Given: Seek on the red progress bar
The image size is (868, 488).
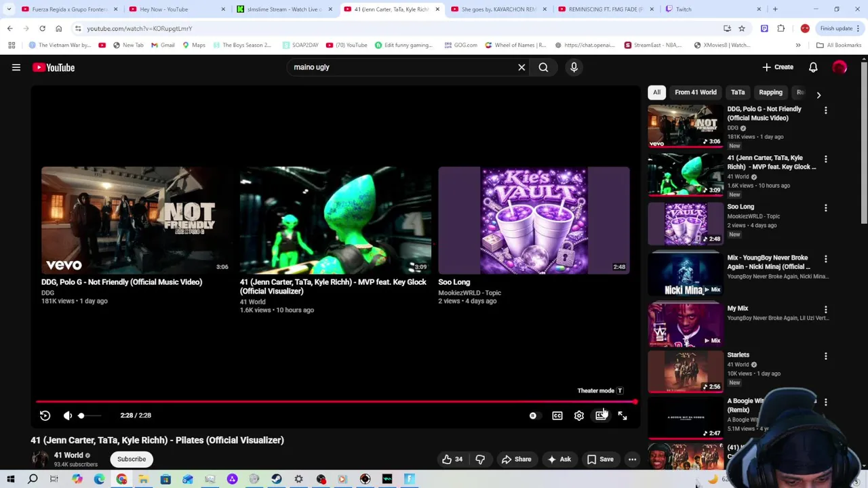Looking at the screenshot, I should pos(336,402).
